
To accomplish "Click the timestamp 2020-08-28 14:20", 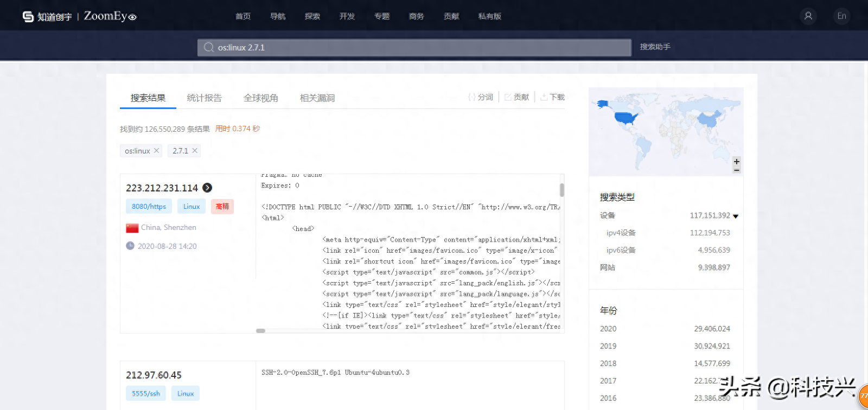I will pos(167,246).
